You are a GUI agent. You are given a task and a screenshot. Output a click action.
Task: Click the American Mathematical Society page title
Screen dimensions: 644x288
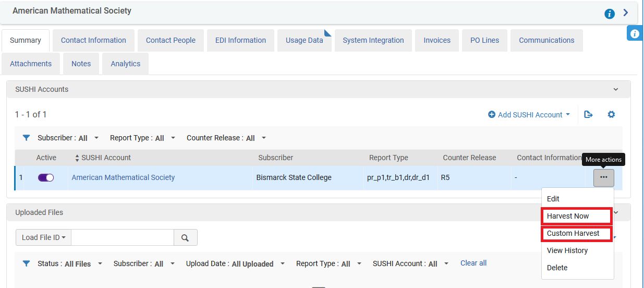(x=72, y=10)
